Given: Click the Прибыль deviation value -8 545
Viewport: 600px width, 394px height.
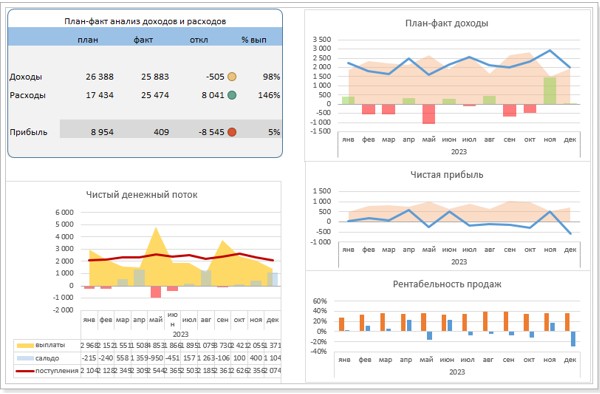Looking at the screenshot, I should coord(212,132).
